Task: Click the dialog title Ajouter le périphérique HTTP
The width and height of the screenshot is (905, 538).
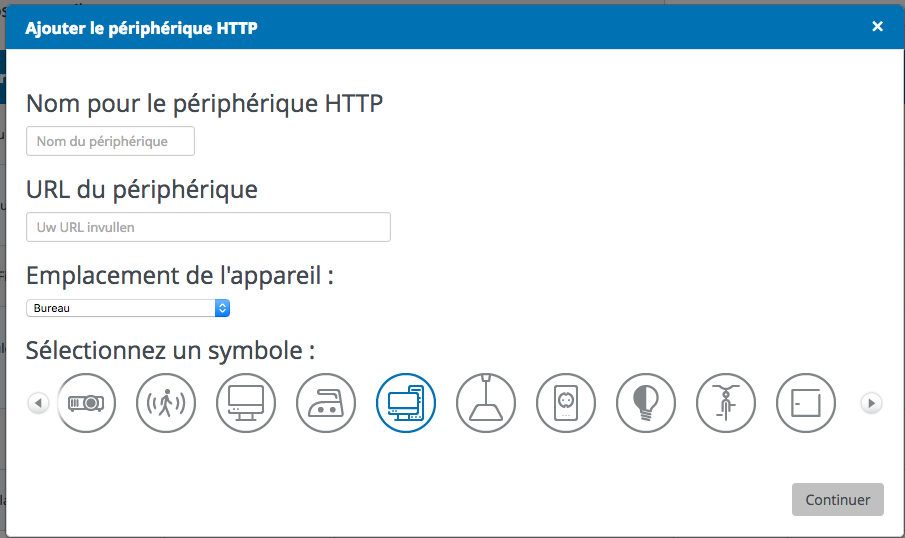Action: 141,28
